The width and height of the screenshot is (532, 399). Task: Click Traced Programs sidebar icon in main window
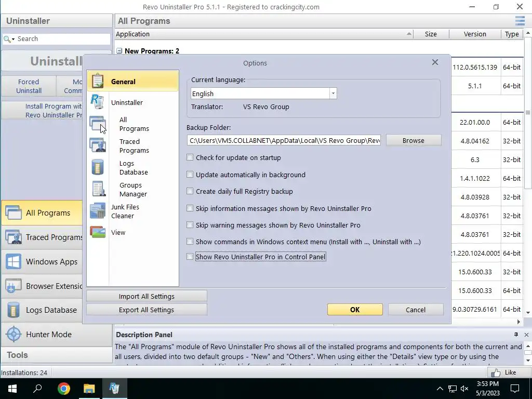click(x=13, y=237)
